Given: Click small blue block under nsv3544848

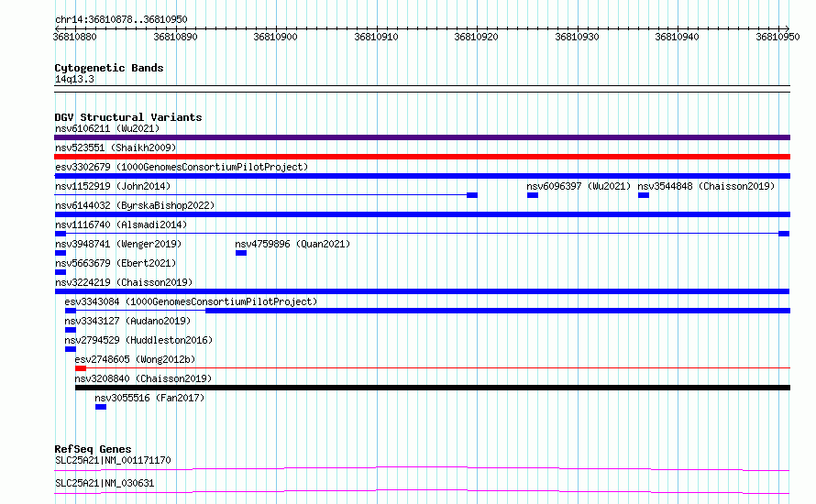Looking at the screenshot, I should coord(644,195).
